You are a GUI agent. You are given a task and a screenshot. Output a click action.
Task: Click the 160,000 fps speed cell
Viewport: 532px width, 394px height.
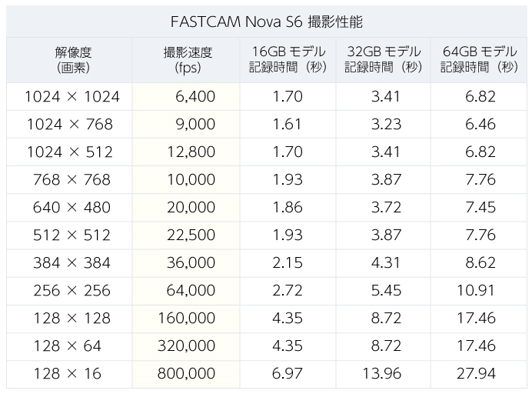click(x=186, y=319)
